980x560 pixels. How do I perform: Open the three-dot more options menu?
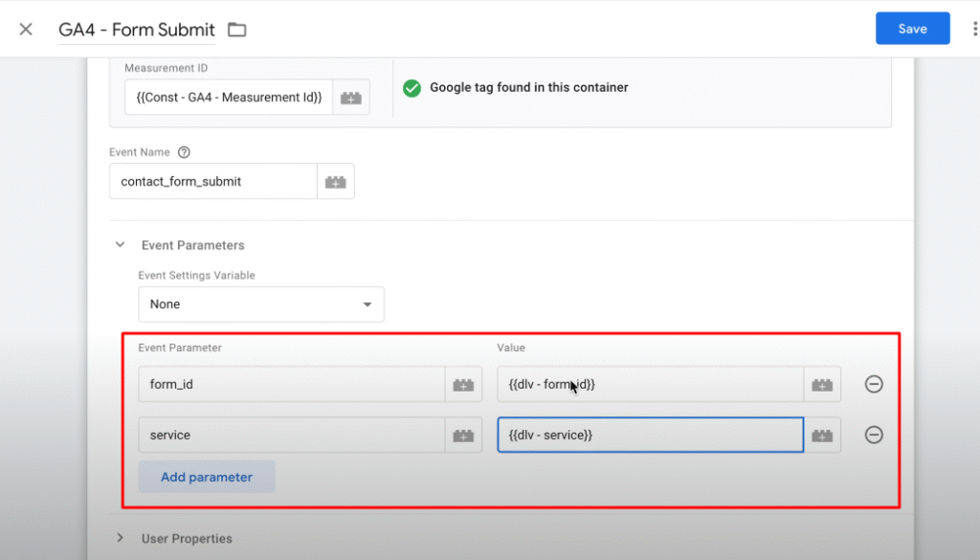click(x=973, y=29)
